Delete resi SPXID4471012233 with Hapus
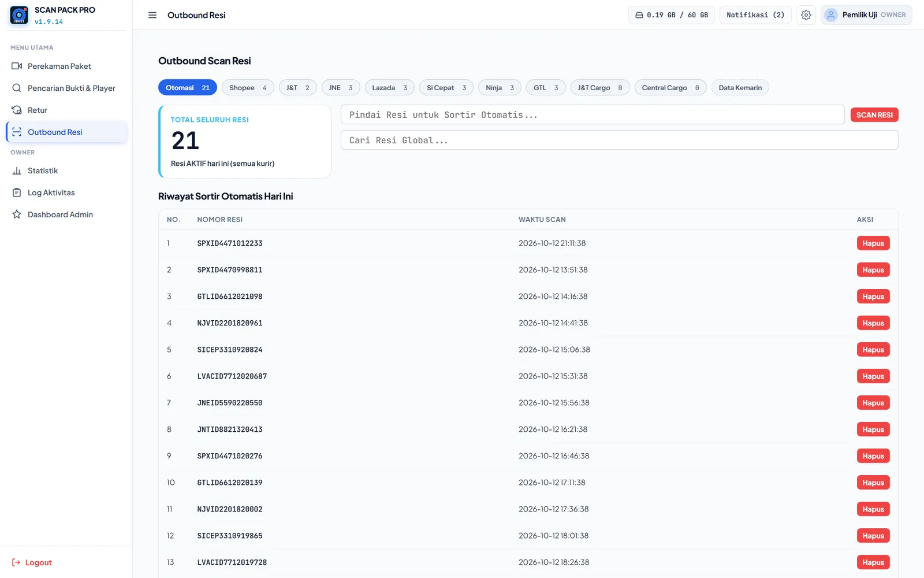924x578 pixels. click(x=873, y=243)
